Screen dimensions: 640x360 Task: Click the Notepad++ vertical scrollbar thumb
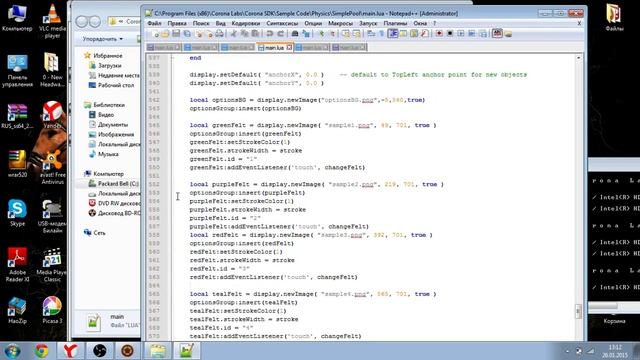click(x=578, y=311)
